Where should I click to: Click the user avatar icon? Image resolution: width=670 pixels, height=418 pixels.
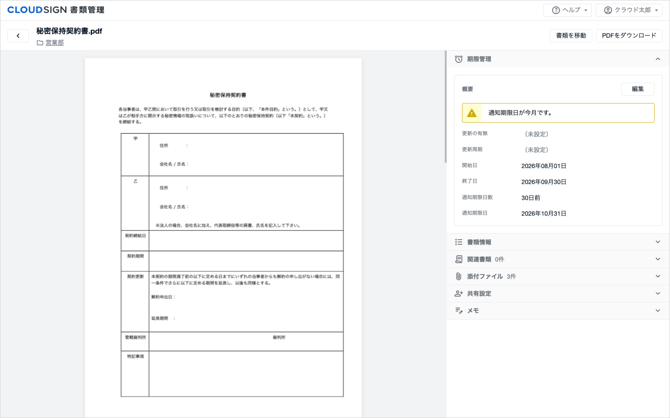tap(608, 10)
